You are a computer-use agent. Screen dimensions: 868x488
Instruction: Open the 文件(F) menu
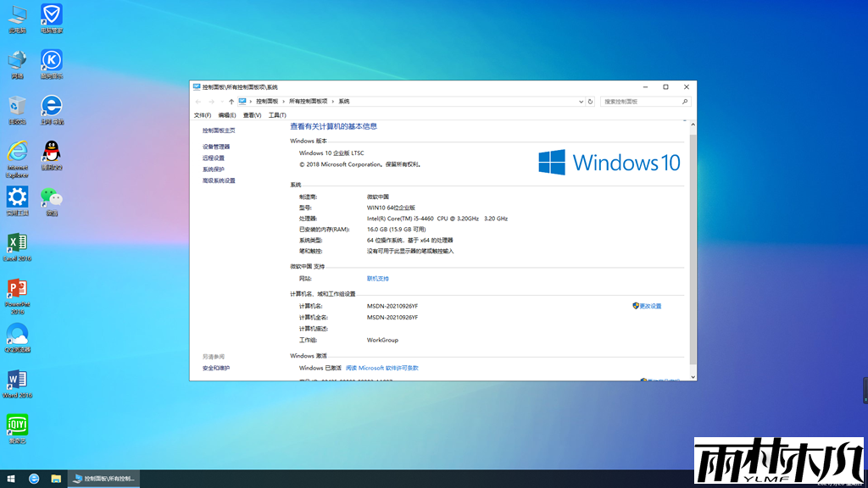[202, 115]
